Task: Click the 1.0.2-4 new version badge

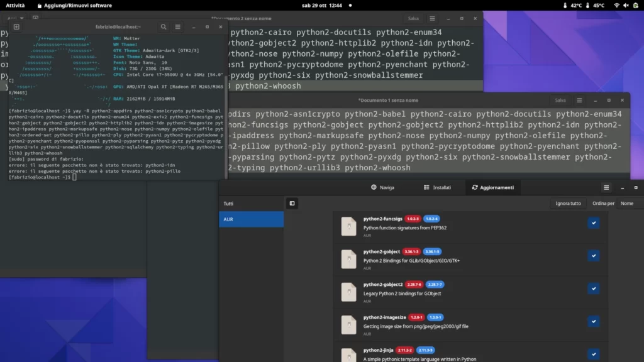Action: click(431, 219)
